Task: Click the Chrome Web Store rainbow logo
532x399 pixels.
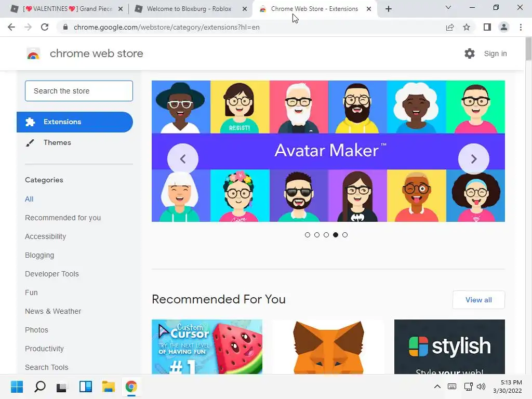Action: 33,54
